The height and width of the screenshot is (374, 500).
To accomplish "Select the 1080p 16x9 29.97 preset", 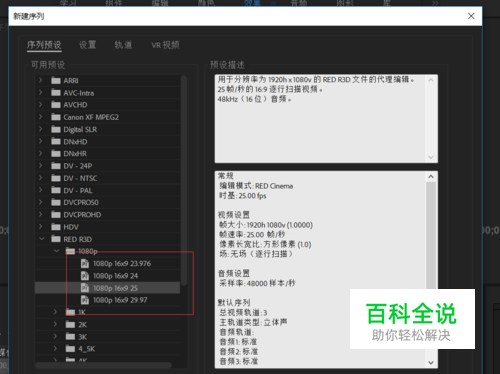I will [120, 300].
